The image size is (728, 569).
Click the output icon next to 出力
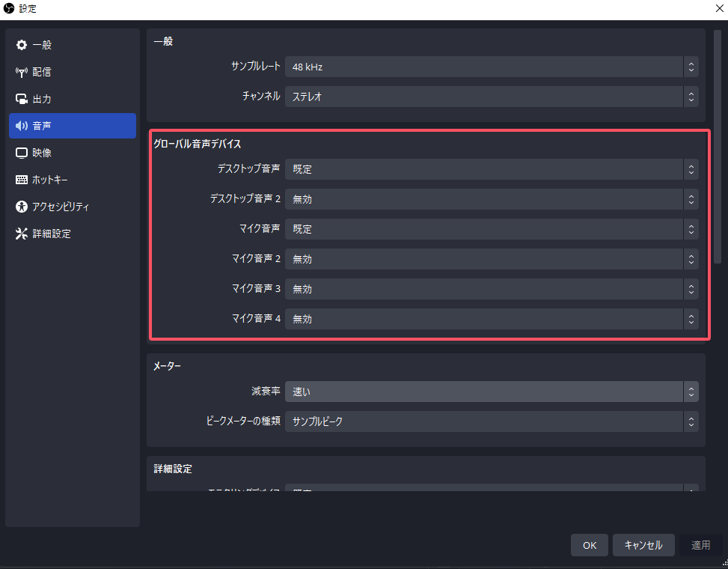22,99
